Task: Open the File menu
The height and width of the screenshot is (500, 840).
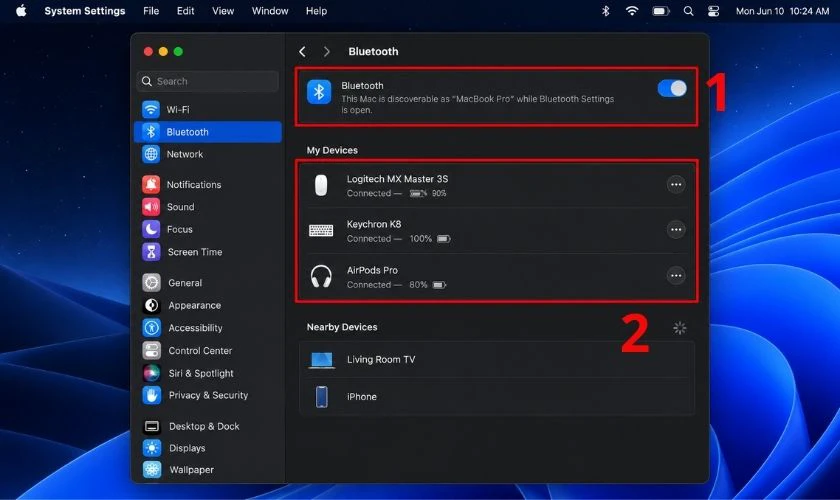Action: coord(151,11)
